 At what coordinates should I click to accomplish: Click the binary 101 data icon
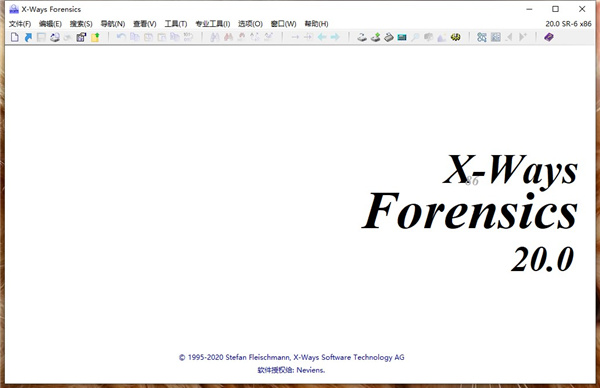[x=188, y=37]
